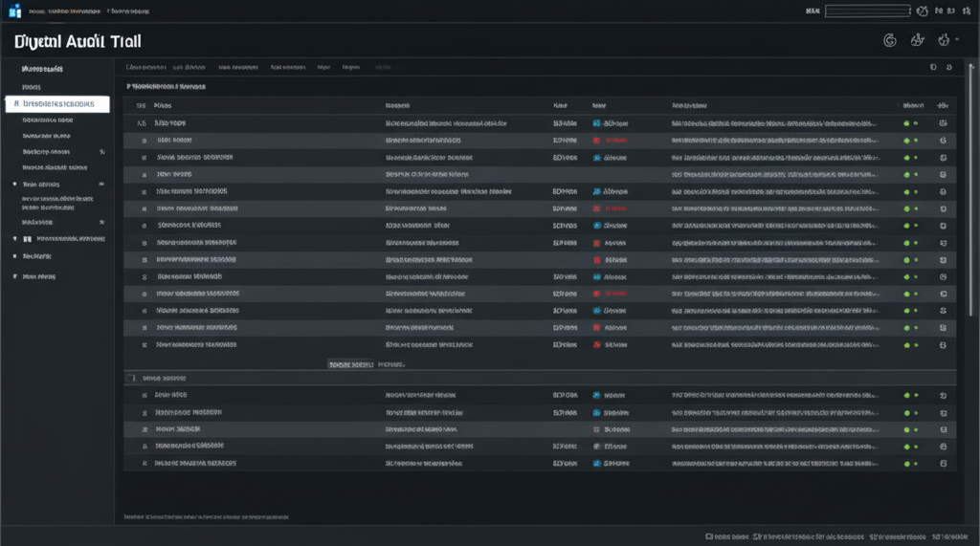Screen dimensions: 980x546
Task: Click the blue app logo in top-left corner
Action: point(13,11)
